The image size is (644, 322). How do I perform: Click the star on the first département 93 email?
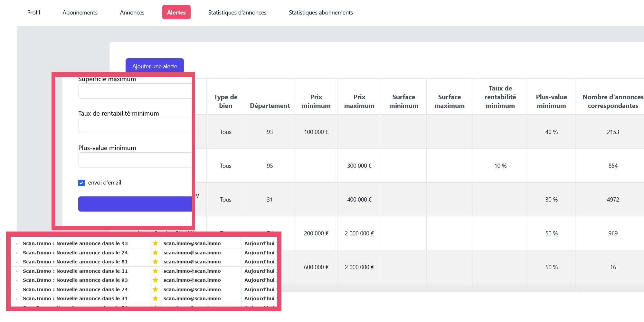(155, 243)
